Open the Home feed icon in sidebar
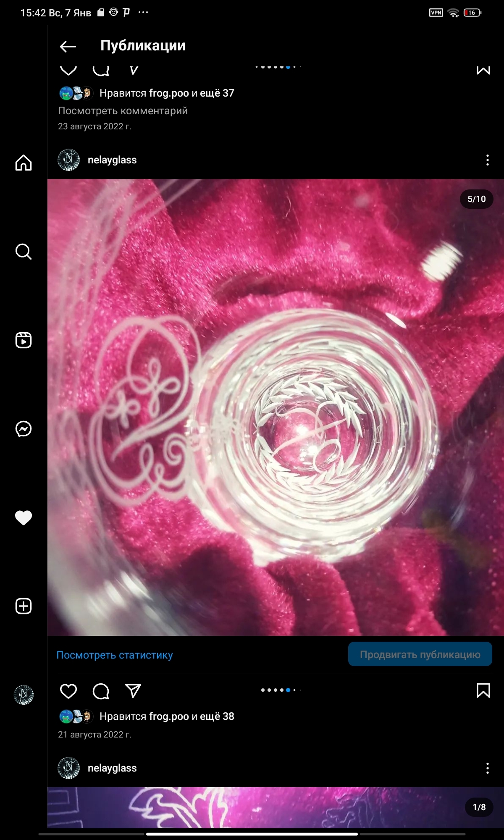 [x=24, y=163]
